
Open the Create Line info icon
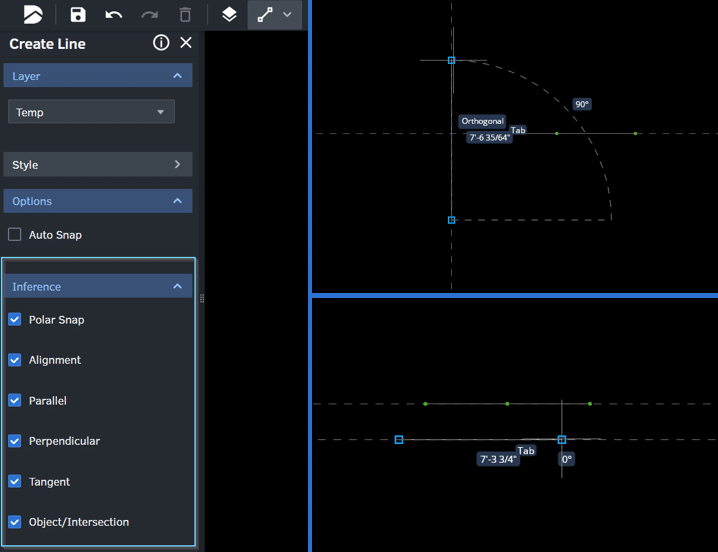161,43
